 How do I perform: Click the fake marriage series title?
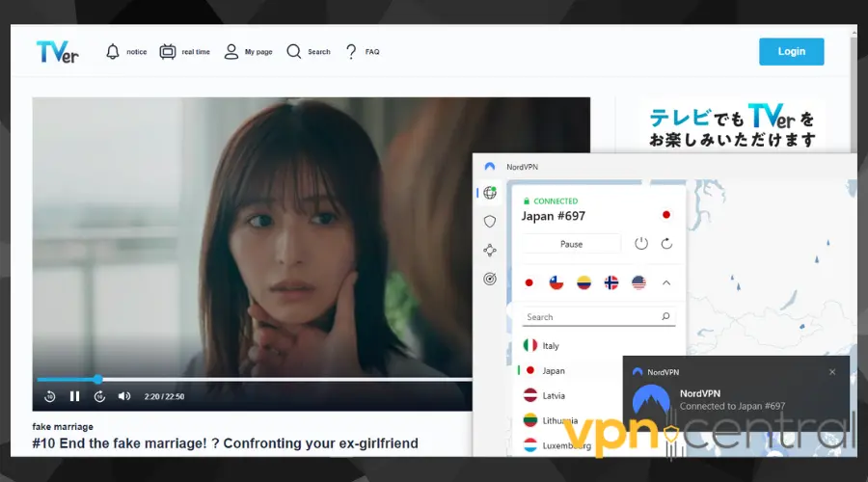(63, 427)
